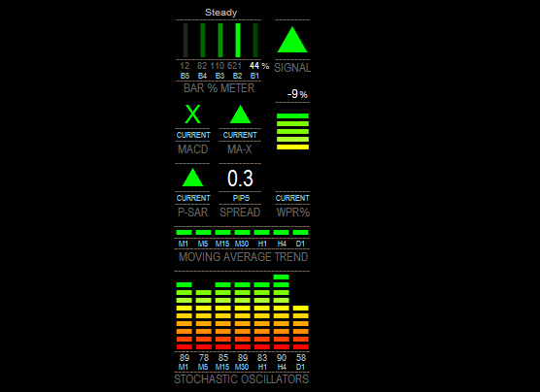
Task: Click the '0.3' spread value
Action: pyautogui.click(x=240, y=179)
